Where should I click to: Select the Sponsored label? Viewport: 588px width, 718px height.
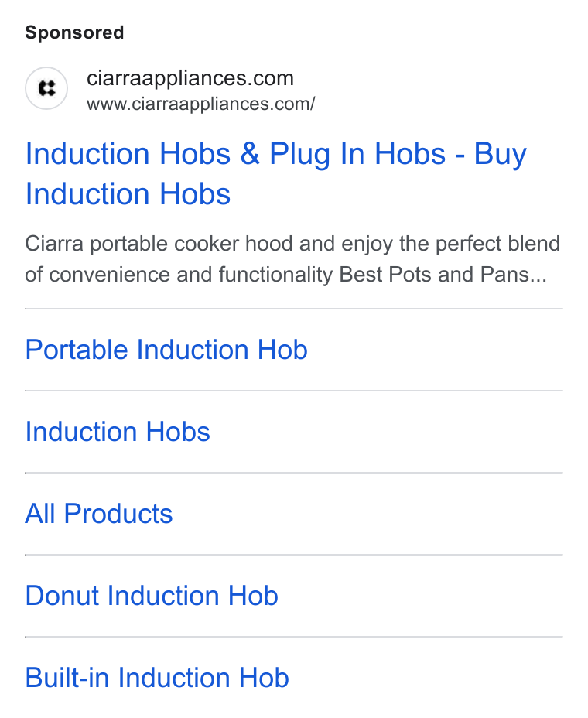point(74,32)
